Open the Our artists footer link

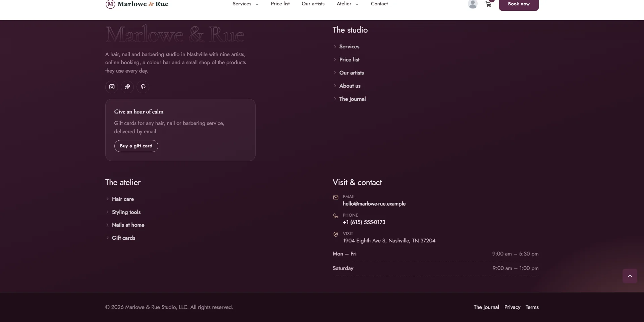point(352,73)
